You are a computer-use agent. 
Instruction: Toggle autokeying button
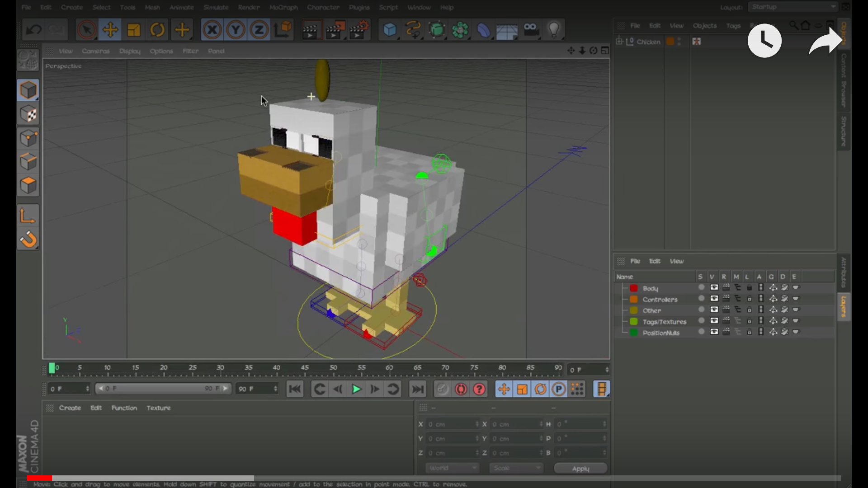click(461, 389)
